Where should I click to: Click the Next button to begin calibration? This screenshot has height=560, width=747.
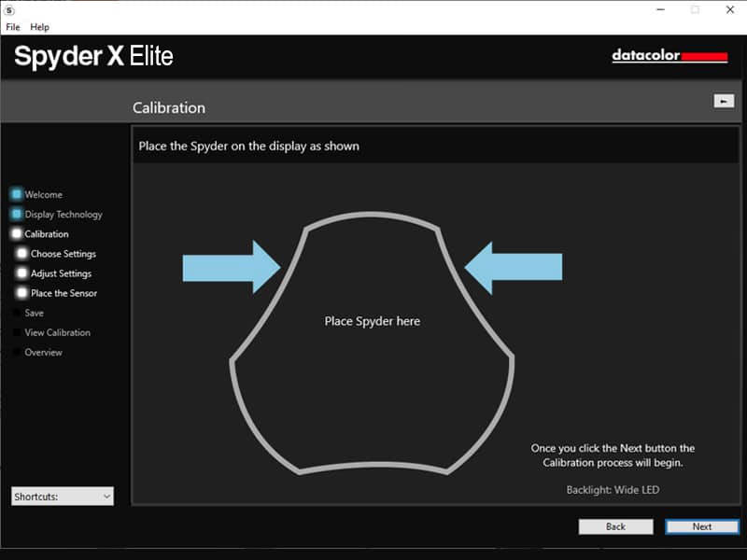[702, 526]
